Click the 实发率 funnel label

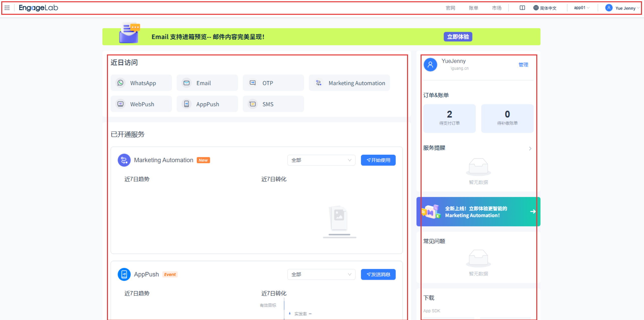tap(301, 314)
